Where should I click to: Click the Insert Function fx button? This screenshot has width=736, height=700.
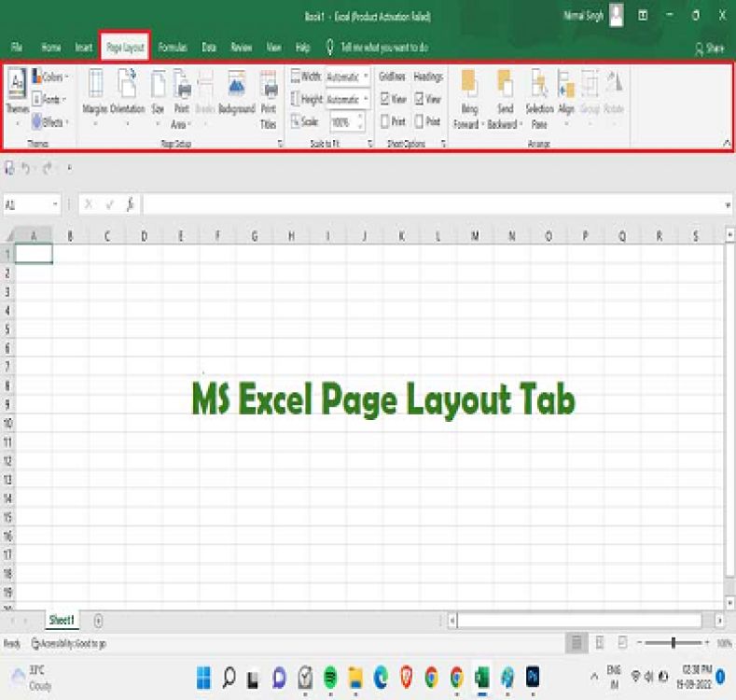[130, 204]
